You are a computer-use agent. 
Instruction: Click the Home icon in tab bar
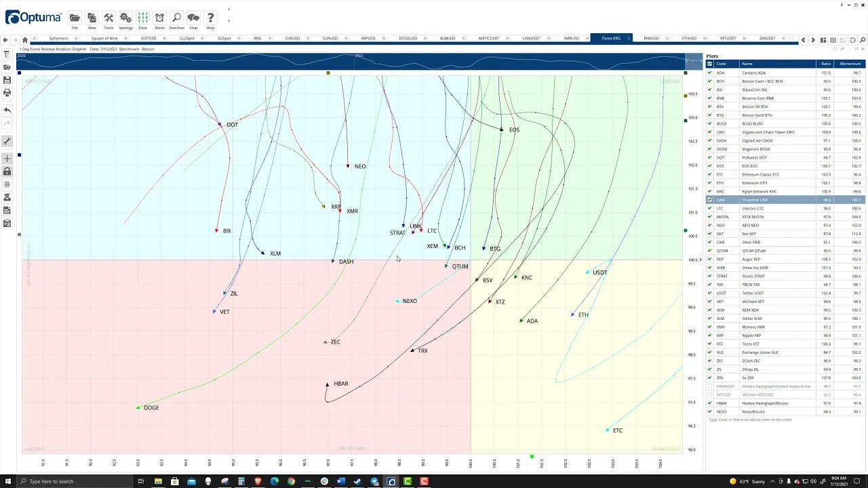click(x=25, y=39)
